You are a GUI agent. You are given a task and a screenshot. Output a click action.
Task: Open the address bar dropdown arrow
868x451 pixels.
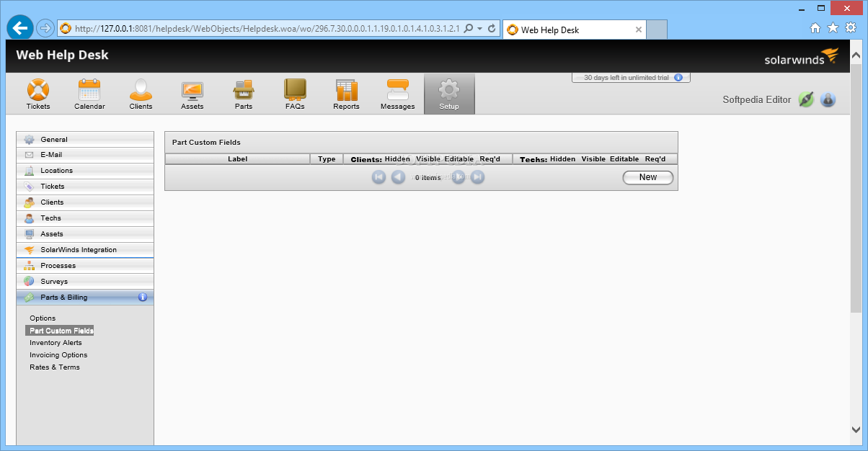tap(480, 29)
